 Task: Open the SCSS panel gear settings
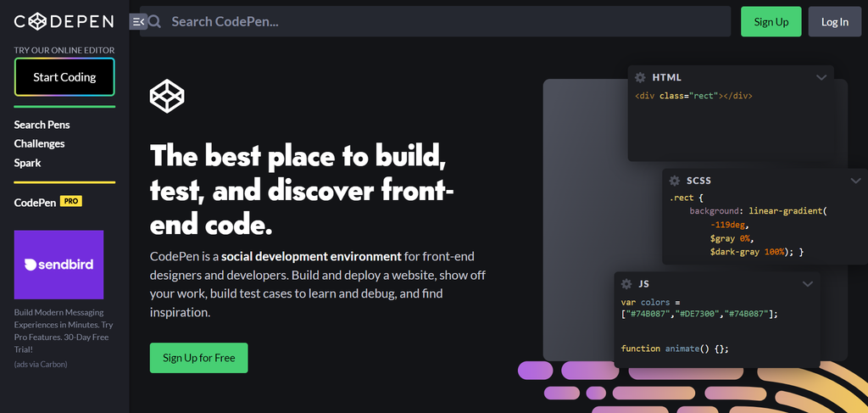click(675, 181)
